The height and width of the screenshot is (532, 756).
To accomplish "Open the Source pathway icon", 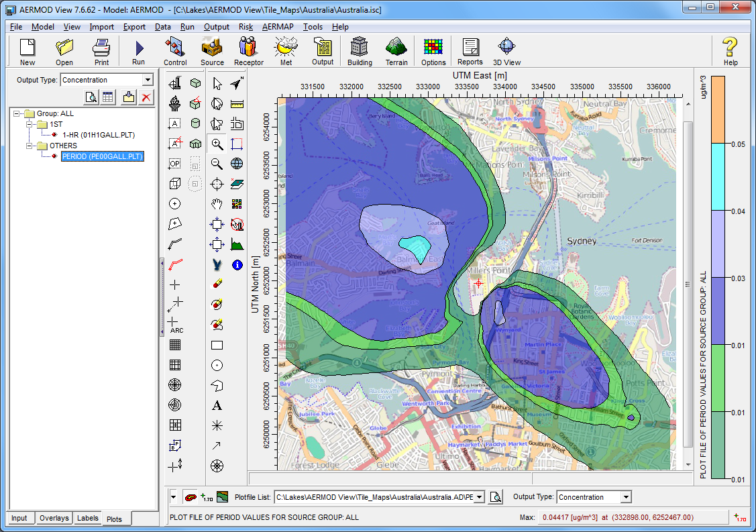I will [x=212, y=50].
